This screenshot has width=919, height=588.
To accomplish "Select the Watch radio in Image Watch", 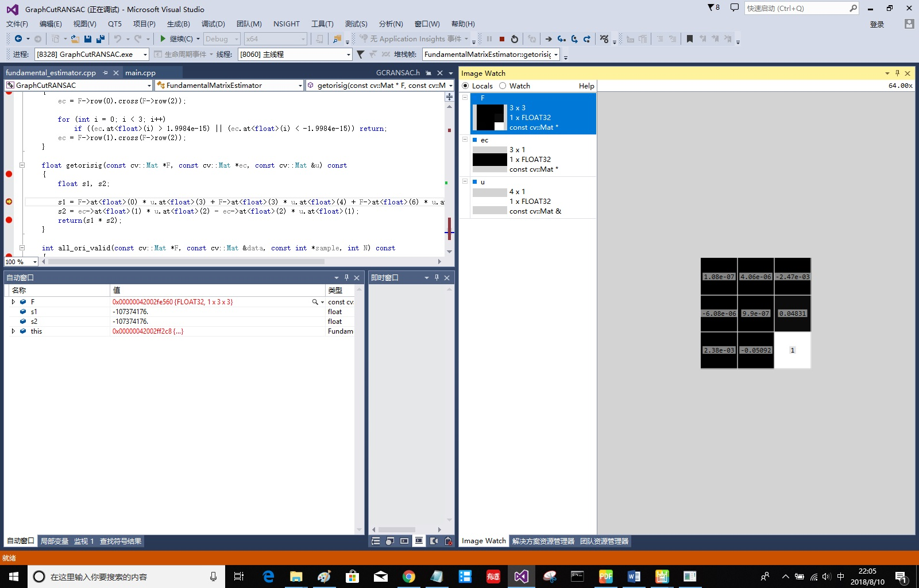I will point(503,86).
